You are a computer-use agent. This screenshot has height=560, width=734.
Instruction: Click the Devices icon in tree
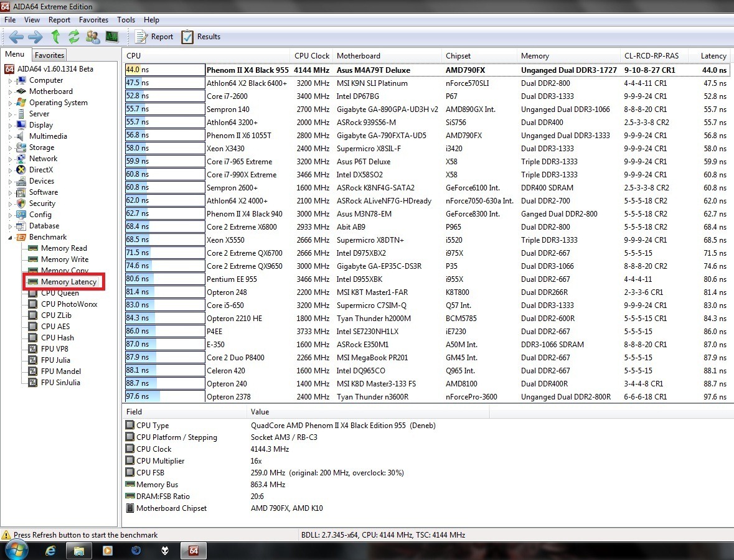[x=21, y=181]
